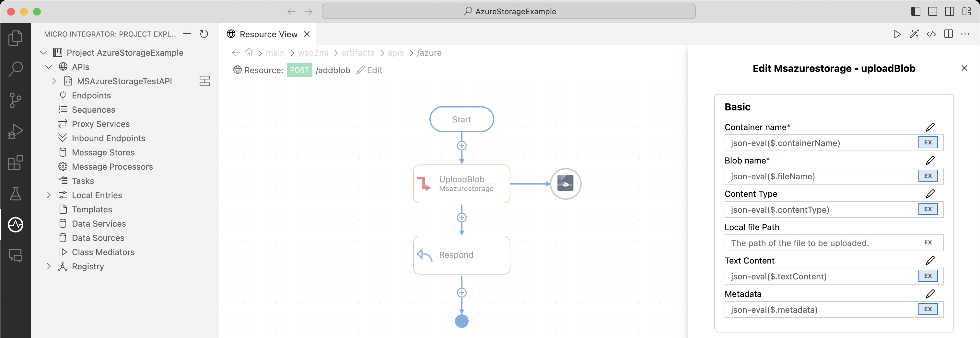
Task: Expand Local Entries folder
Action: coord(48,195)
